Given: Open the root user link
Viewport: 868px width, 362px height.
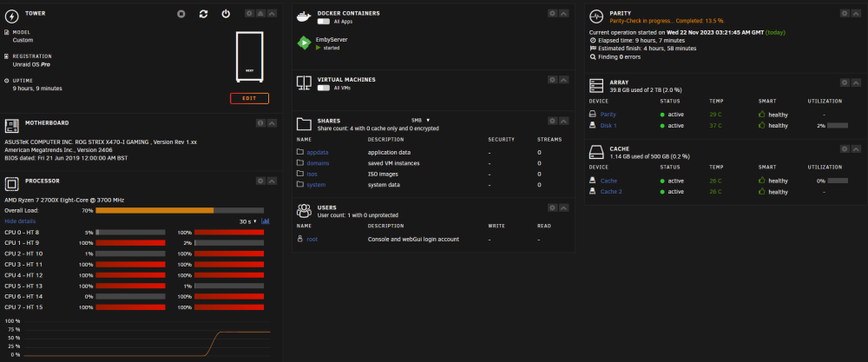Looking at the screenshot, I should tap(312, 239).
